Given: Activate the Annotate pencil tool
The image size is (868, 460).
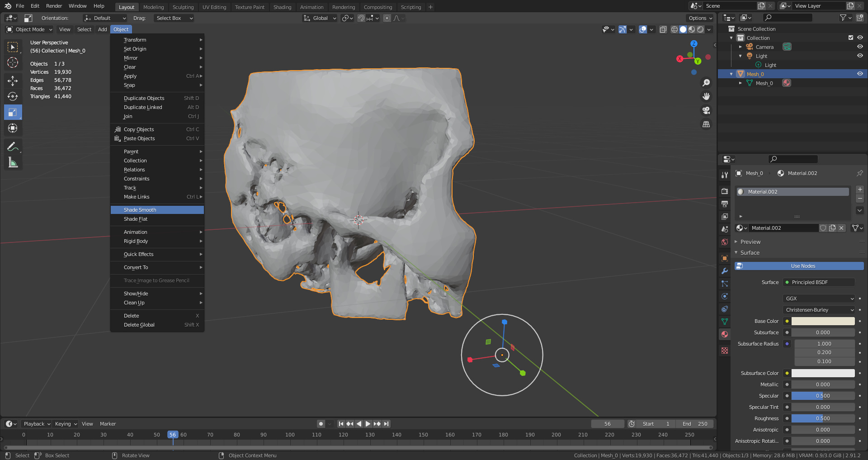Looking at the screenshot, I should tap(13, 147).
